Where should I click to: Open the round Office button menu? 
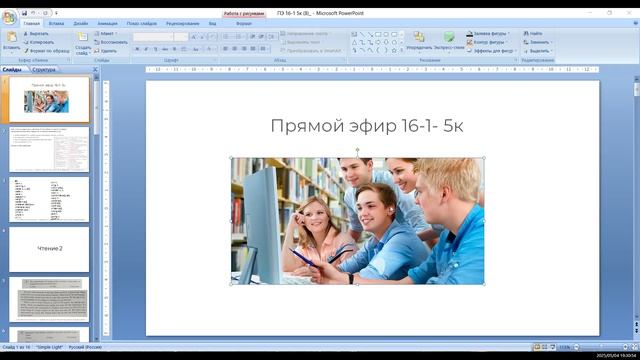coord(9,17)
